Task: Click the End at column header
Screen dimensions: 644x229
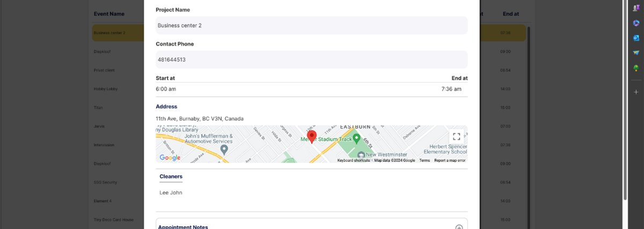Action: click(510, 14)
